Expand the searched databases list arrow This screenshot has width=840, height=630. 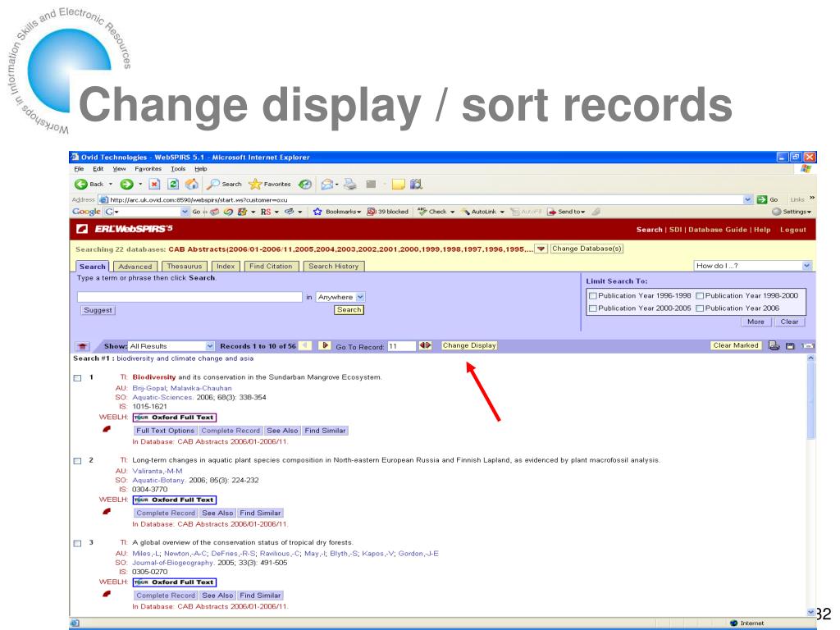coord(541,249)
